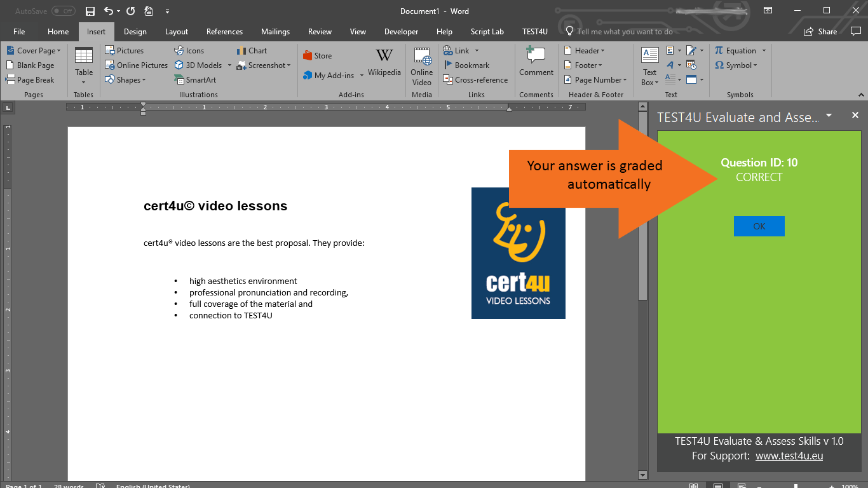Screen dimensions: 868x488
Task: Click the Wikipedia add-in icon
Action: coord(384,62)
